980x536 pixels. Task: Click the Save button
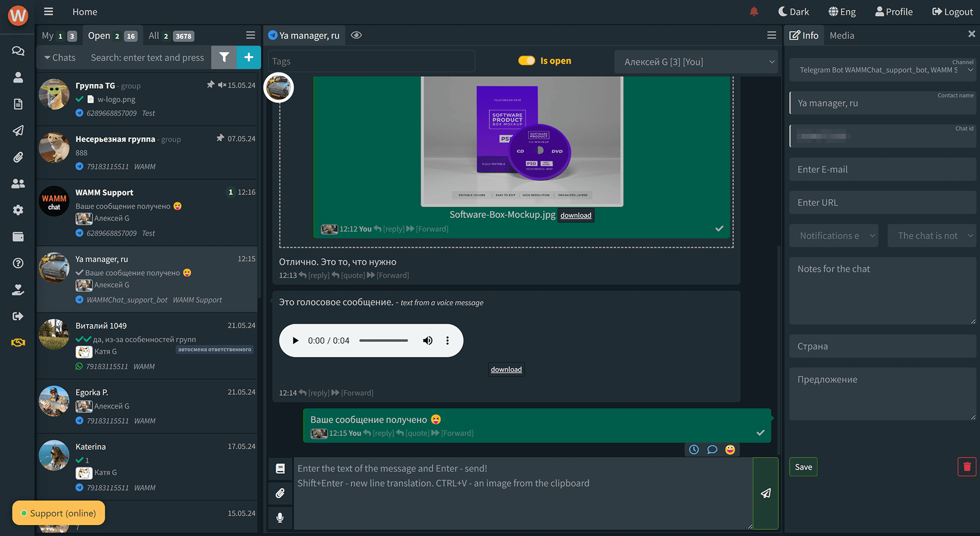(x=803, y=467)
